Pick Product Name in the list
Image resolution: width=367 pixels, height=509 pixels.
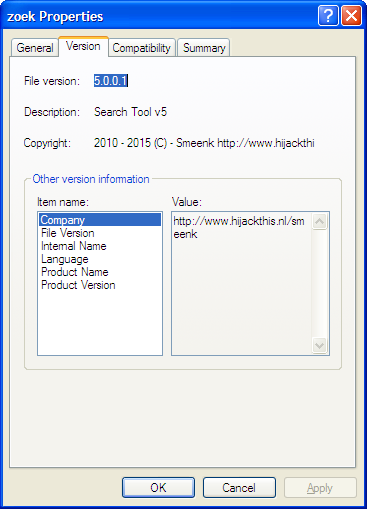[100, 272]
